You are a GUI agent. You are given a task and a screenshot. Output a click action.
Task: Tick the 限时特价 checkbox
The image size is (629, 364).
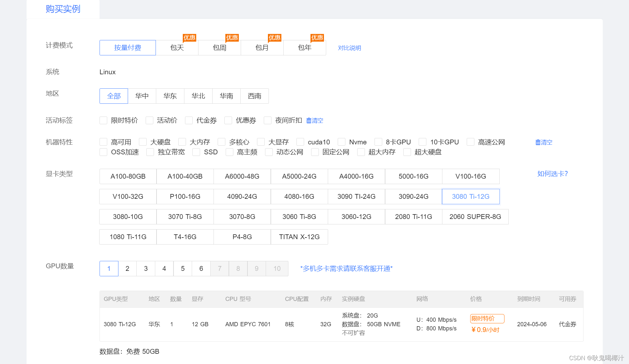click(103, 120)
